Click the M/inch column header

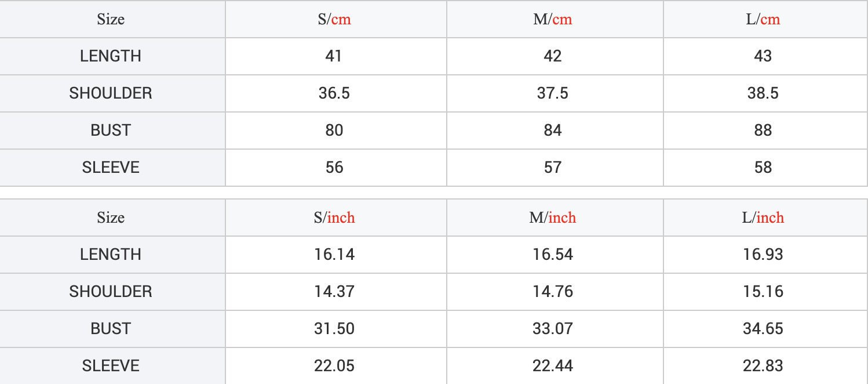pos(552,218)
